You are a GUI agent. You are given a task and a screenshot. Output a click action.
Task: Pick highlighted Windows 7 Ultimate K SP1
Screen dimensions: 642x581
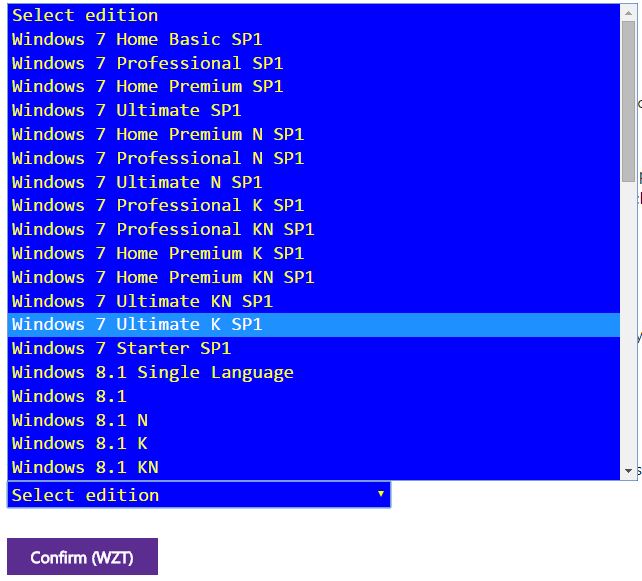point(314,325)
